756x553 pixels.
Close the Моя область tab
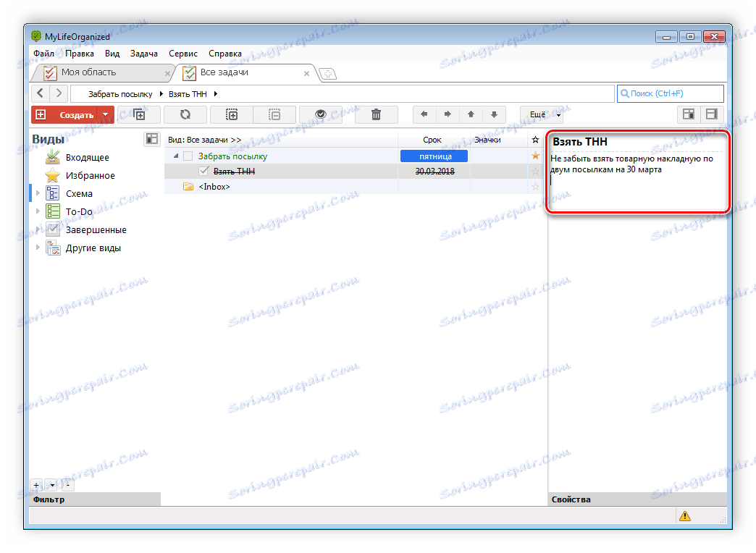[167, 74]
